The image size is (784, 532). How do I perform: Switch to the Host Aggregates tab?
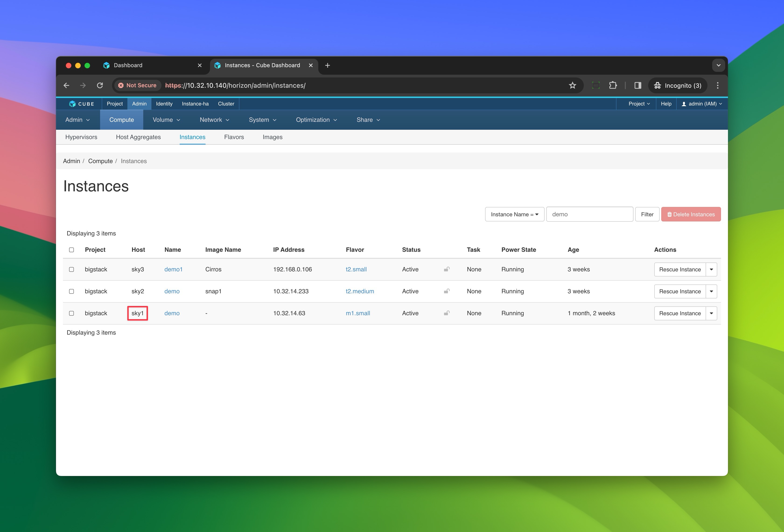[138, 137]
